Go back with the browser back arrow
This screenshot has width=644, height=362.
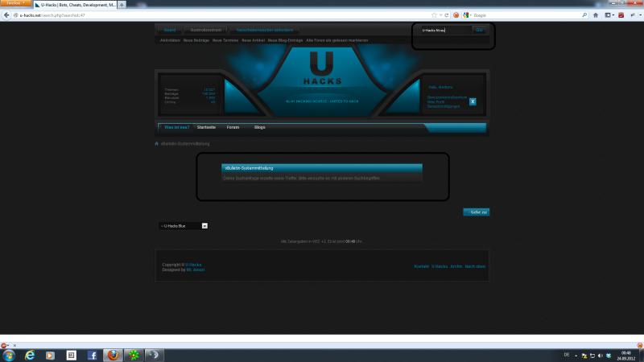[x=6, y=15]
